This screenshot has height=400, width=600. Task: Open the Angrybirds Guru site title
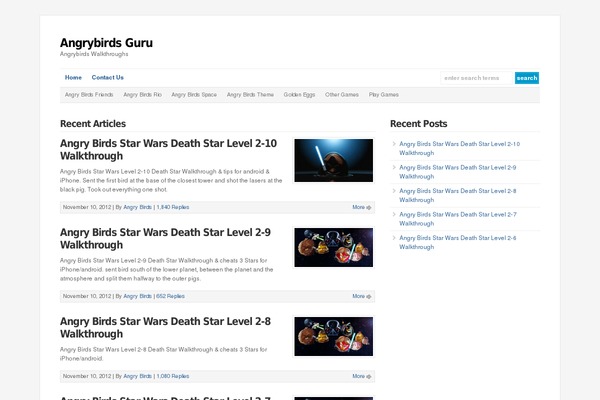pyautogui.click(x=106, y=43)
